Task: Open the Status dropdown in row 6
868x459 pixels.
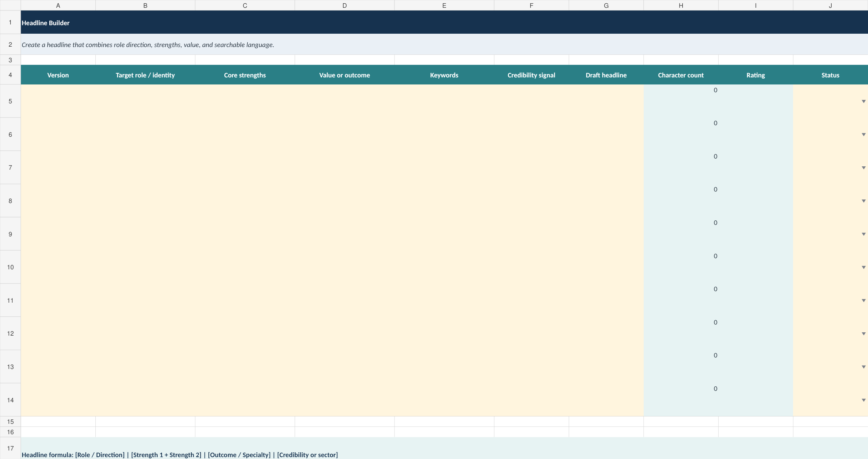Action: pyautogui.click(x=864, y=134)
